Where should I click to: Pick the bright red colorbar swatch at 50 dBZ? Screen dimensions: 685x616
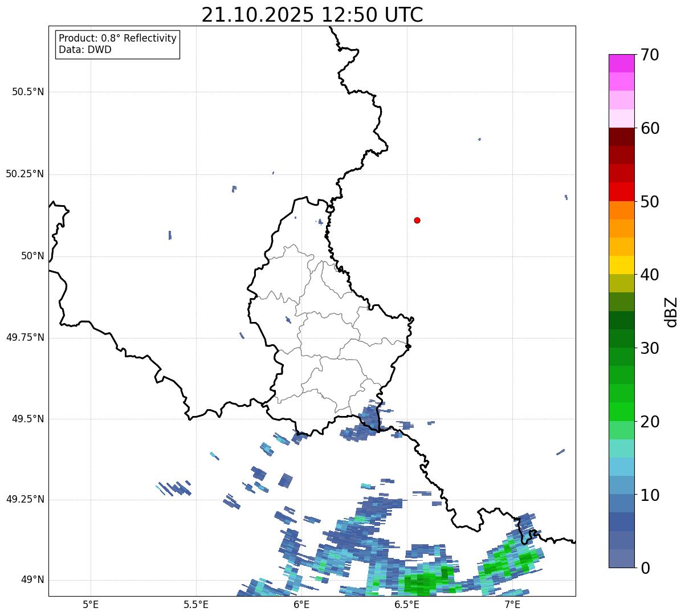(x=621, y=192)
